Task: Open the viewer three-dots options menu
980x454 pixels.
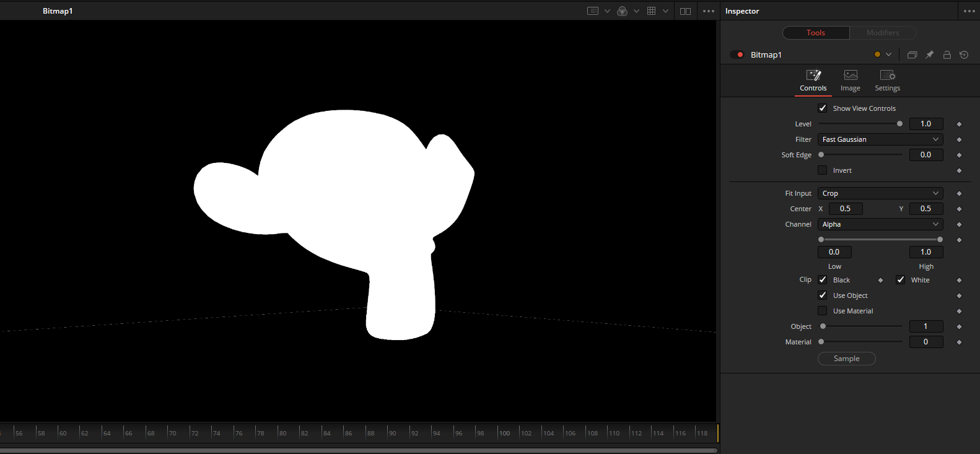Action: [709, 11]
